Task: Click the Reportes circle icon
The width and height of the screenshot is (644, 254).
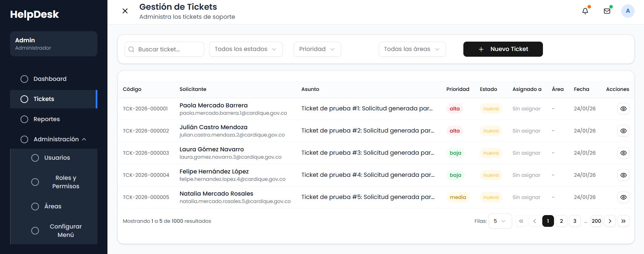Action: pos(24,119)
